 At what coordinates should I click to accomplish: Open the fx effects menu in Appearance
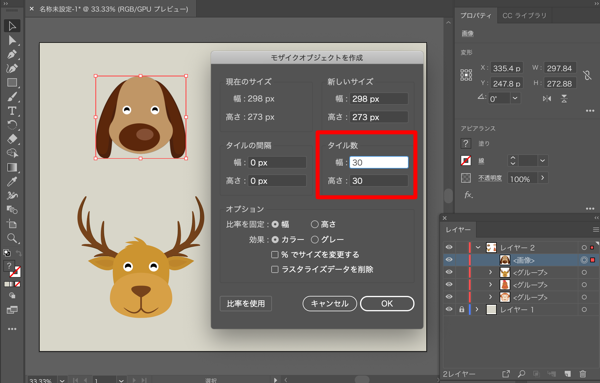[x=468, y=195]
